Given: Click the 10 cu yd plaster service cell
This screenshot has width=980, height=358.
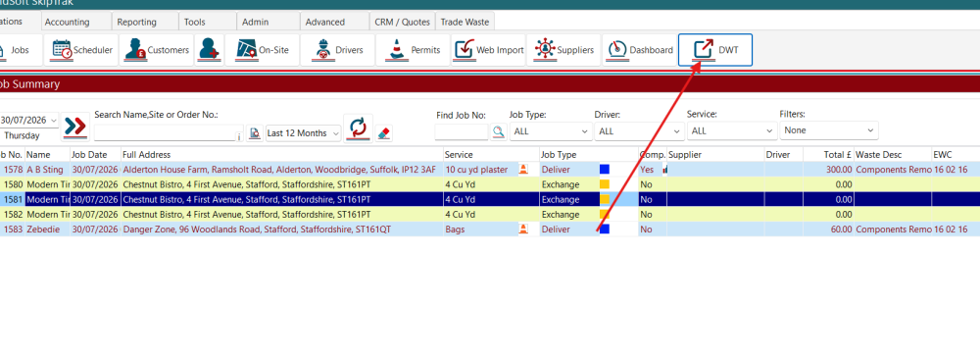Looking at the screenshot, I should pos(480,170).
